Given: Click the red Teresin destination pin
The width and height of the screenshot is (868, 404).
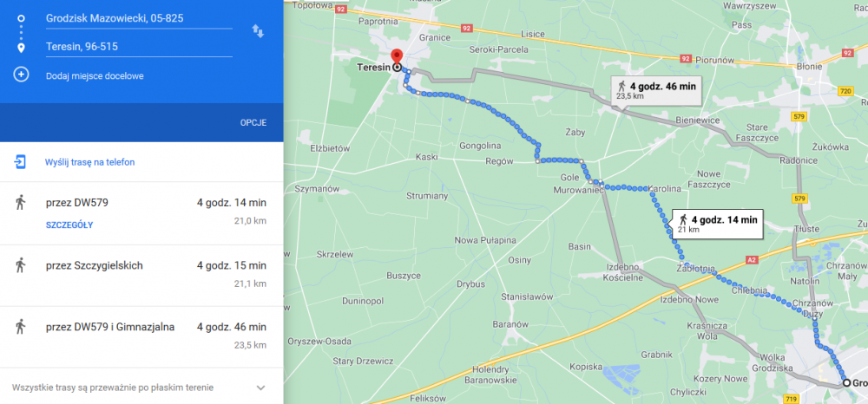Looking at the screenshot, I should (x=397, y=57).
